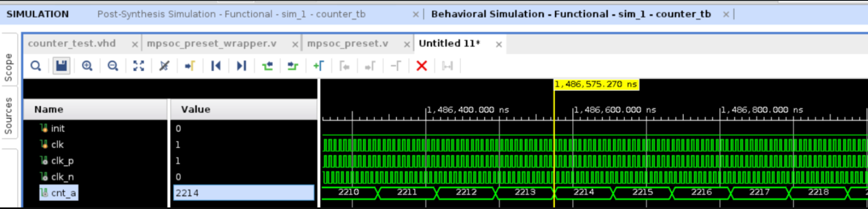
Task: Zoom in on the waveform
Action: (x=87, y=66)
